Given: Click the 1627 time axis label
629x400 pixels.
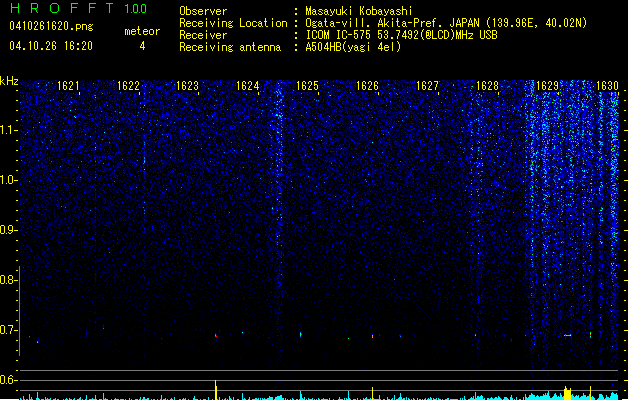Looking at the screenshot, I should [x=427, y=86].
